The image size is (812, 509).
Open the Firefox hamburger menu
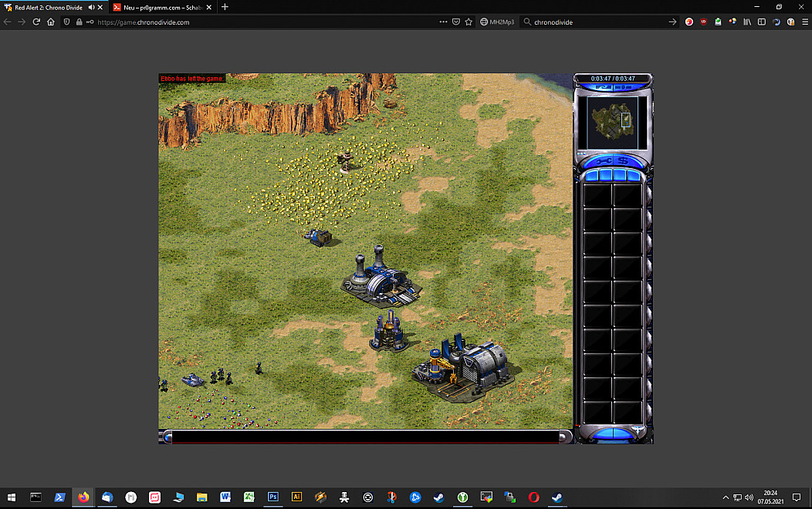point(803,22)
